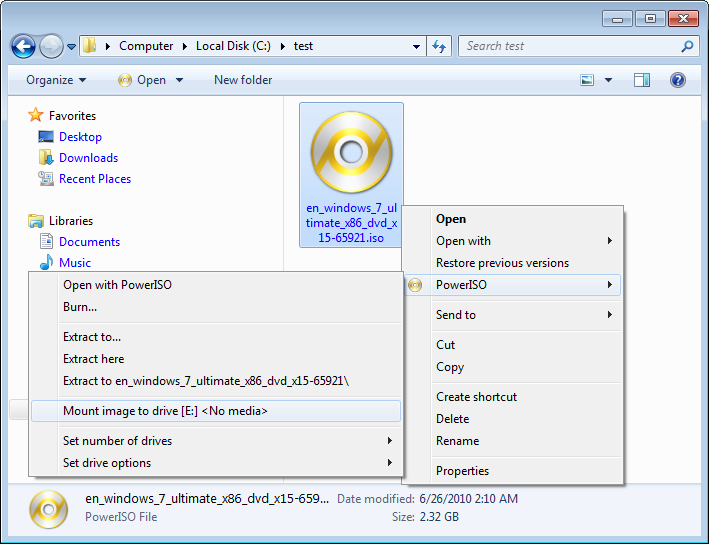Click the PowerISO disc icon in context menu
Image resolution: width=709 pixels, height=544 pixels.
[x=415, y=285]
